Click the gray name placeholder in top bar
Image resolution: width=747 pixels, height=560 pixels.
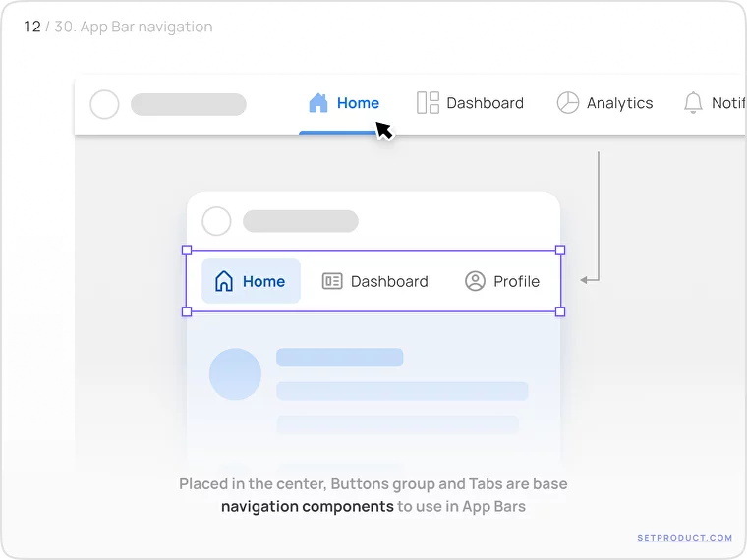pos(188,104)
